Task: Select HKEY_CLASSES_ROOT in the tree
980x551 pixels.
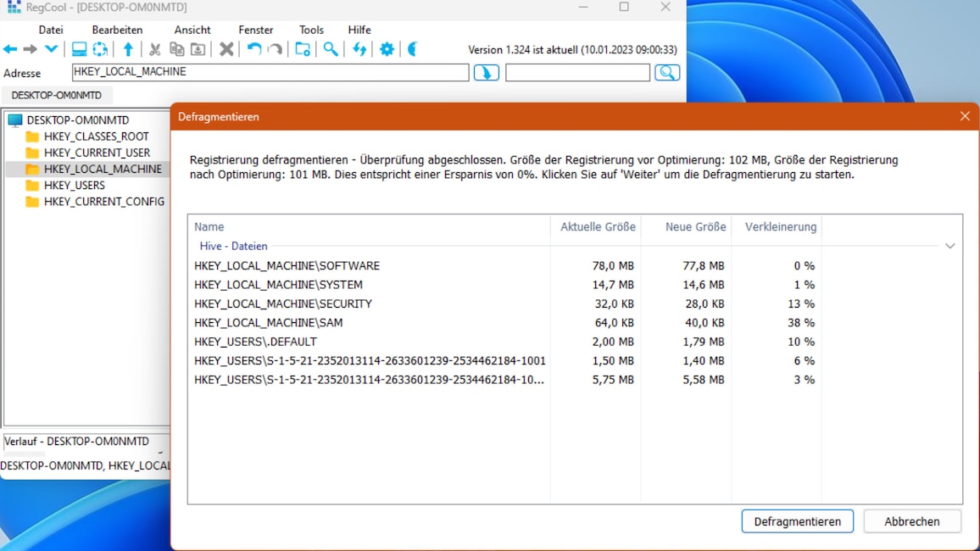Action: [x=97, y=136]
